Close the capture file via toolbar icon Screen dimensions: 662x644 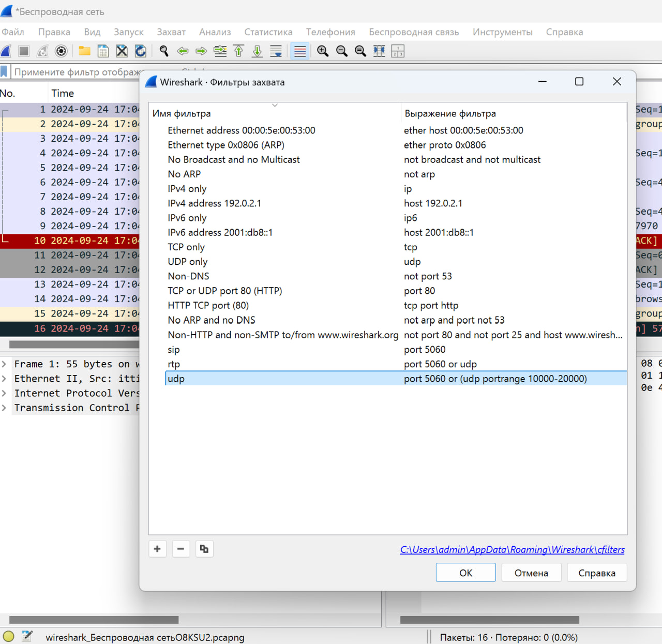pos(122,51)
